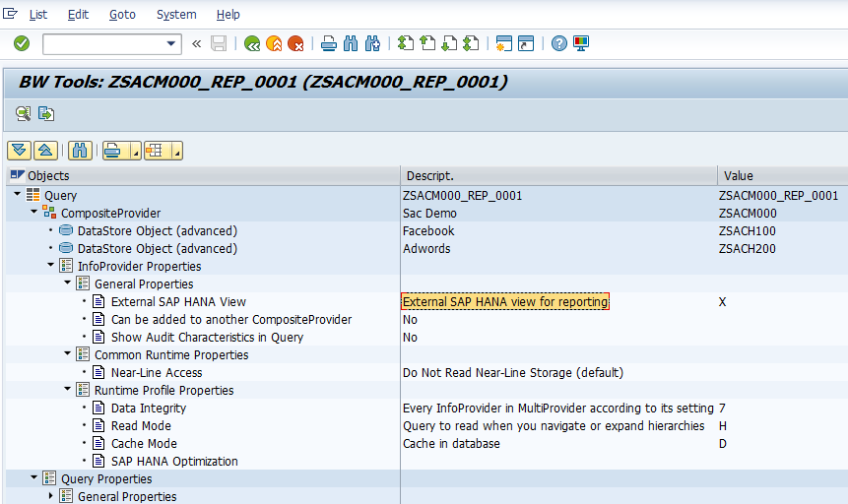Open the window menu icon left of List
Image resolution: width=848 pixels, height=504 pixels.
[x=10, y=14]
